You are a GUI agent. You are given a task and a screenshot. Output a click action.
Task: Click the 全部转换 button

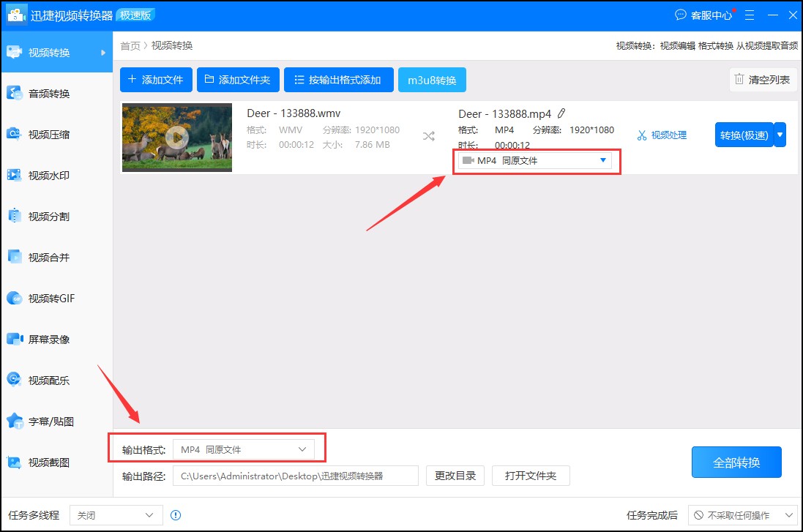click(736, 462)
